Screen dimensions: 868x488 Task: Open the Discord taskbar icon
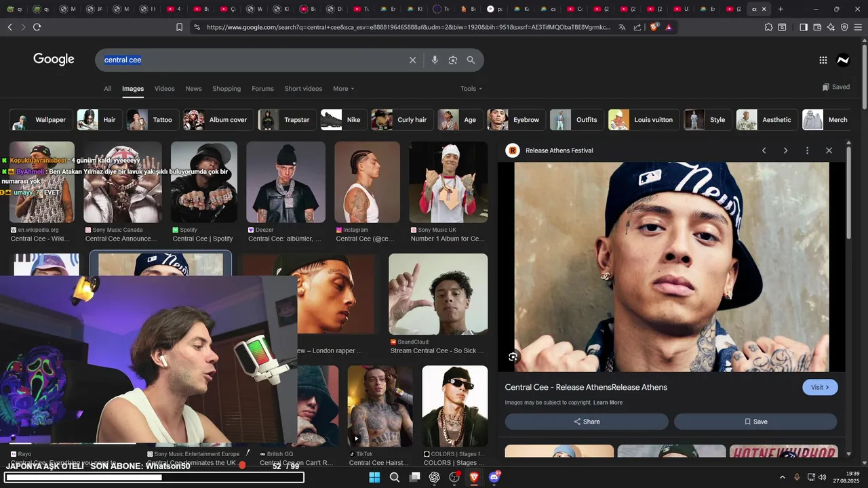(x=494, y=477)
